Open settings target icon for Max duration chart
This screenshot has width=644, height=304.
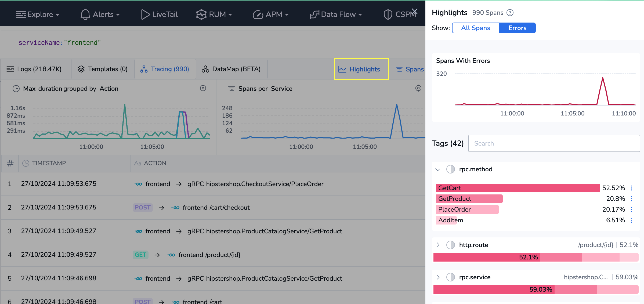click(203, 88)
